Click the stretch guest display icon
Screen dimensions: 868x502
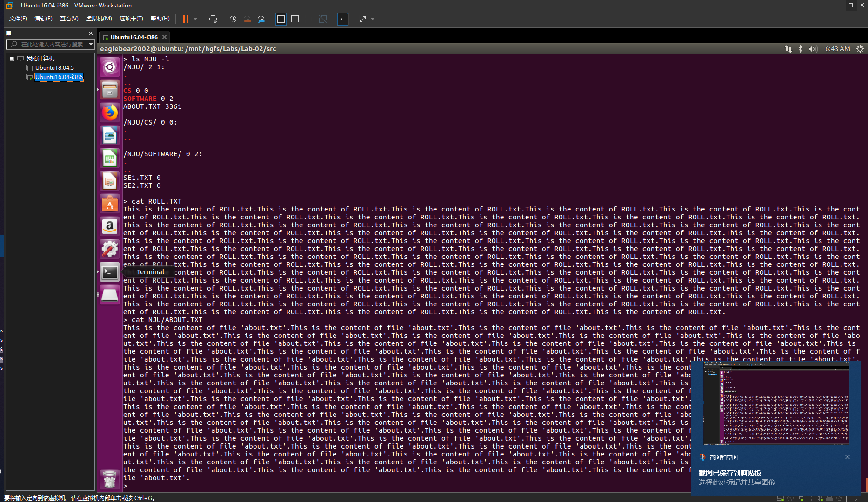363,19
